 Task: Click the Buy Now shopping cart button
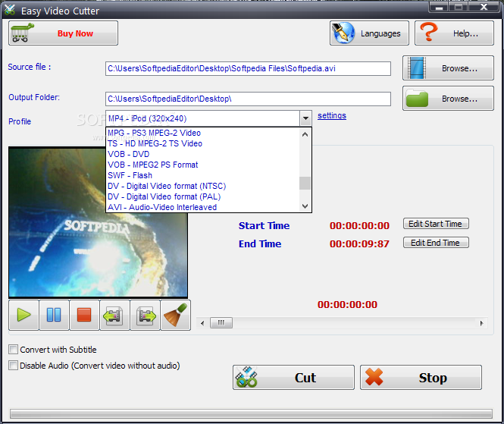pyautogui.click(x=63, y=33)
